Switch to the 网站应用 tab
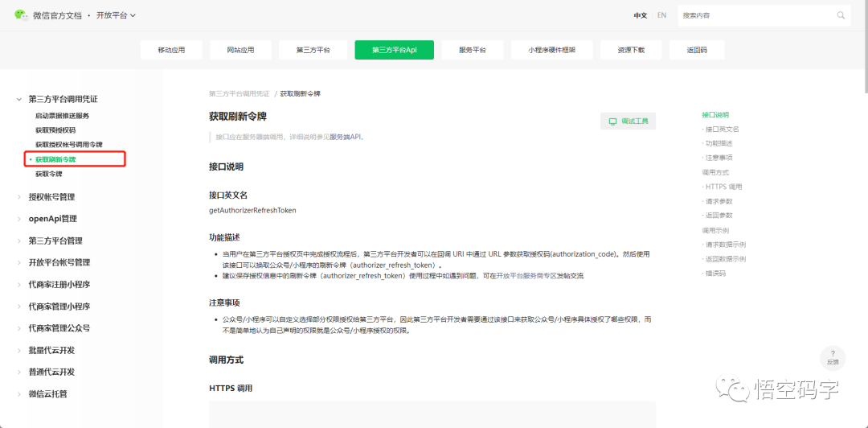Image resolution: width=868 pixels, height=428 pixels. (241, 50)
